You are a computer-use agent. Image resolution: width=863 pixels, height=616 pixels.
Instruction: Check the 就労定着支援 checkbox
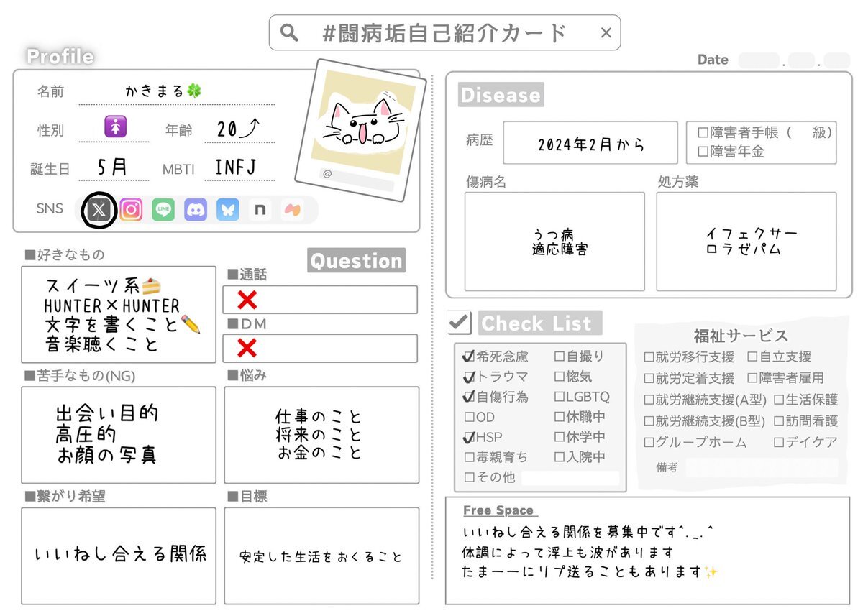(x=649, y=378)
